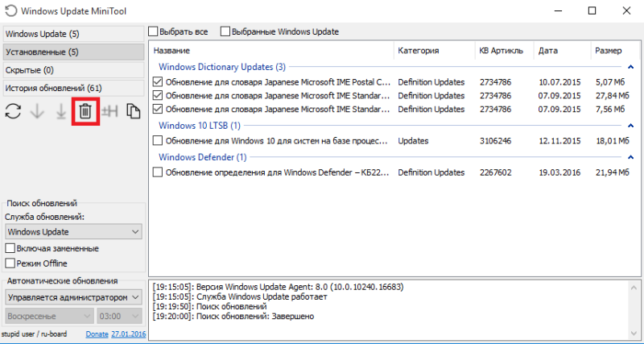Click the log scrollbar down arrow

634,332
